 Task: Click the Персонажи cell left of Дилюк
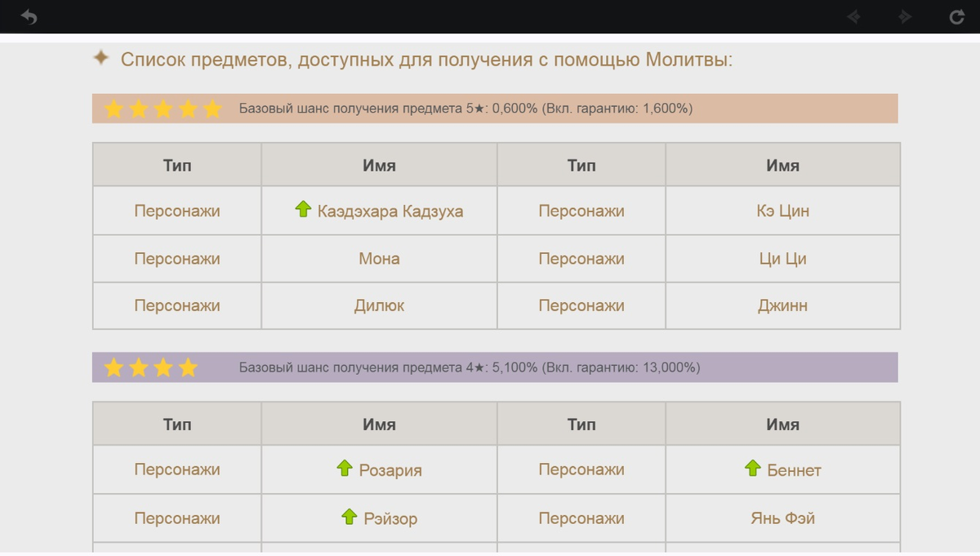[177, 306]
